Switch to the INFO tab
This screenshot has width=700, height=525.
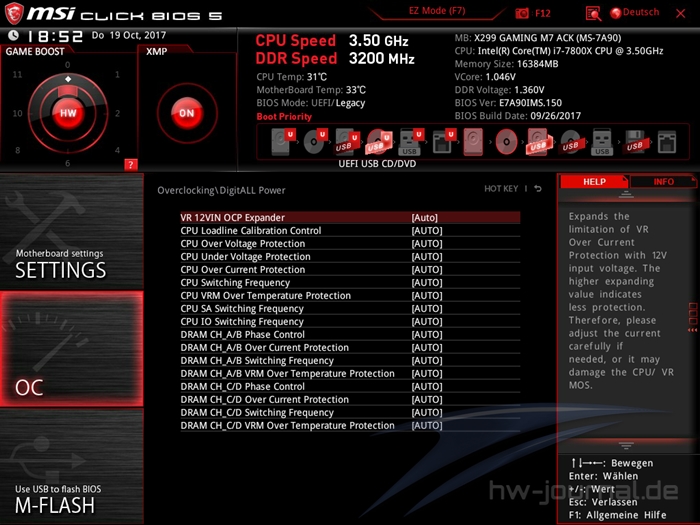663,182
